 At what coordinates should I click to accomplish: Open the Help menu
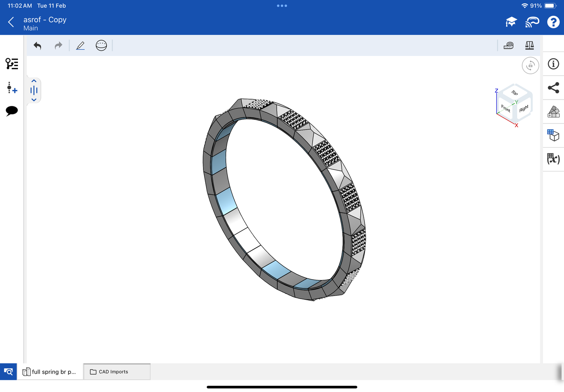(553, 22)
